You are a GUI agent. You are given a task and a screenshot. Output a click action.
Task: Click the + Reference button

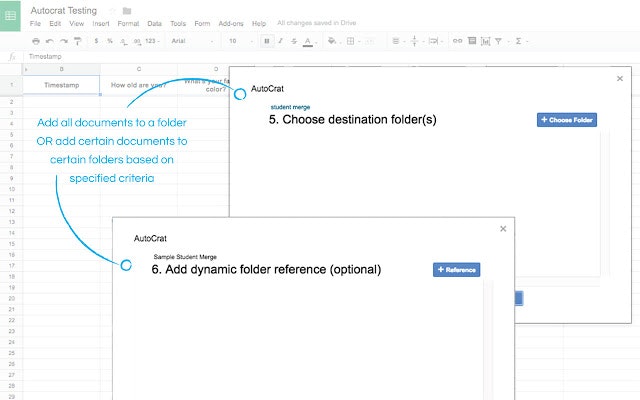pyautogui.click(x=456, y=270)
